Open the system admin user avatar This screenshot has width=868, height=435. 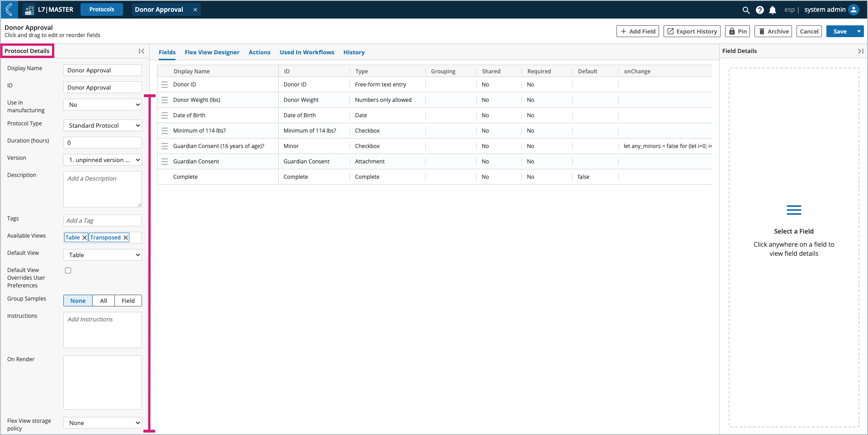pos(854,10)
